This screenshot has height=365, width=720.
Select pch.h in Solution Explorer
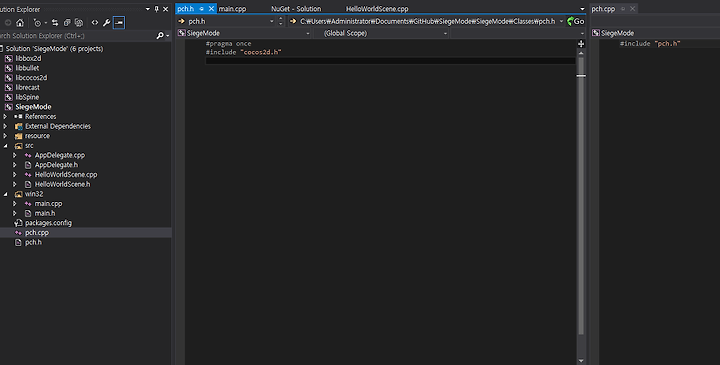[x=33, y=242]
